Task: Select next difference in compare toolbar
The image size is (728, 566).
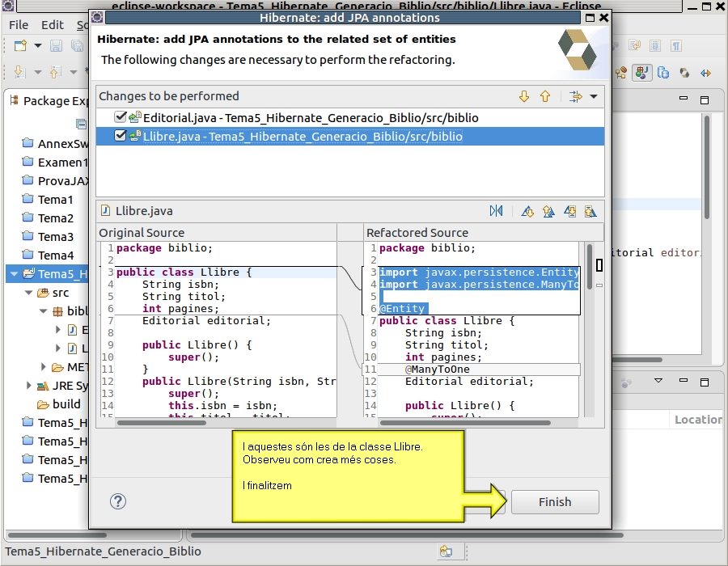Action: [527, 212]
